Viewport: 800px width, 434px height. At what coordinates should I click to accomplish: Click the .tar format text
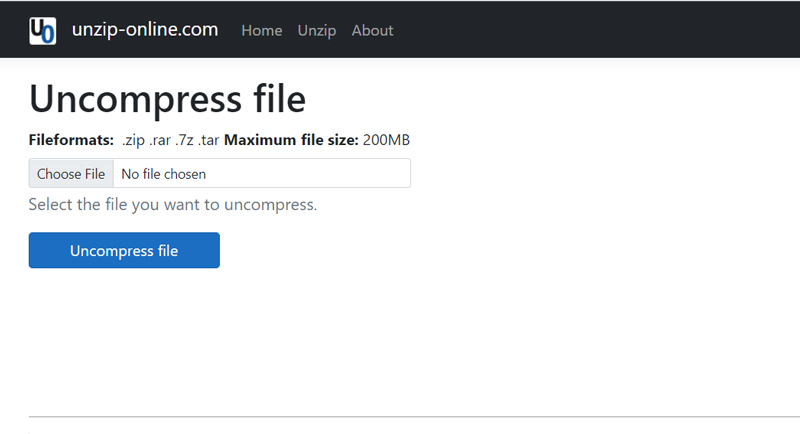coord(208,140)
